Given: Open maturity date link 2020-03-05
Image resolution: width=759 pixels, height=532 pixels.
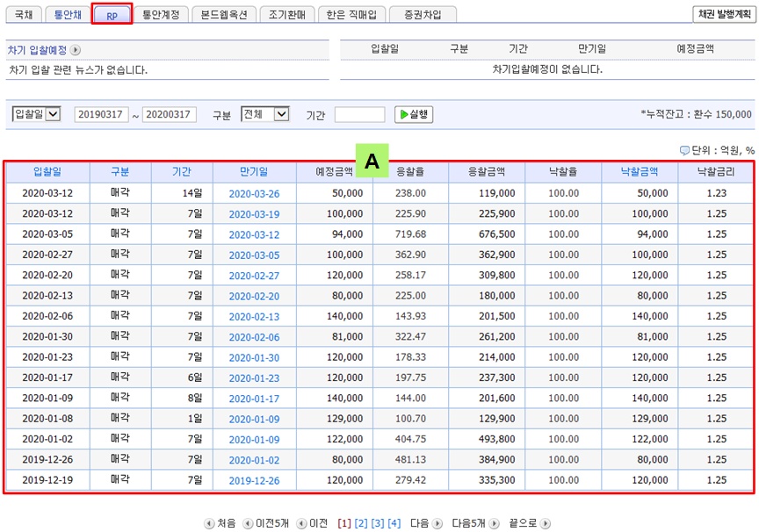Looking at the screenshot, I should click(254, 255).
